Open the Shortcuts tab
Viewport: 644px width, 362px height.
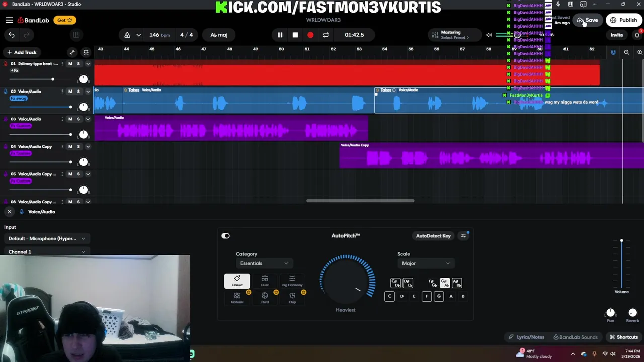click(x=623, y=337)
